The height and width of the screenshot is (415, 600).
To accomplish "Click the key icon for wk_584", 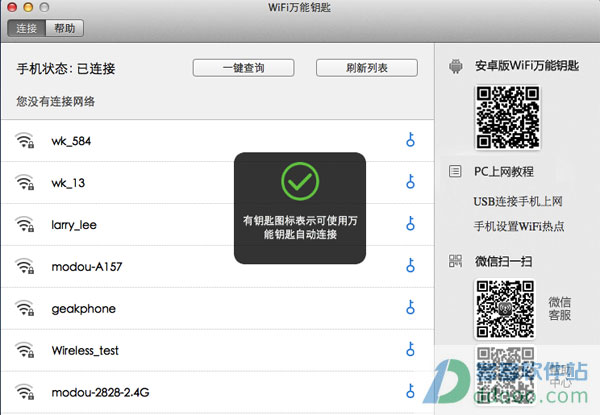I will pyautogui.click(x=411, y=140).
